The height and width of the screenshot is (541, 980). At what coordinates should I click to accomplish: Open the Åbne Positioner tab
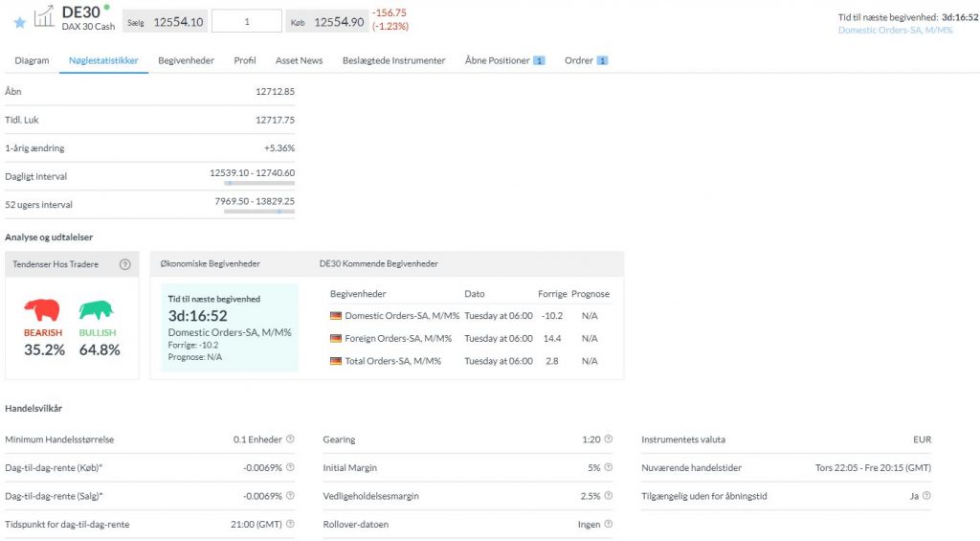pyautogui.click(x=504, y=60)
